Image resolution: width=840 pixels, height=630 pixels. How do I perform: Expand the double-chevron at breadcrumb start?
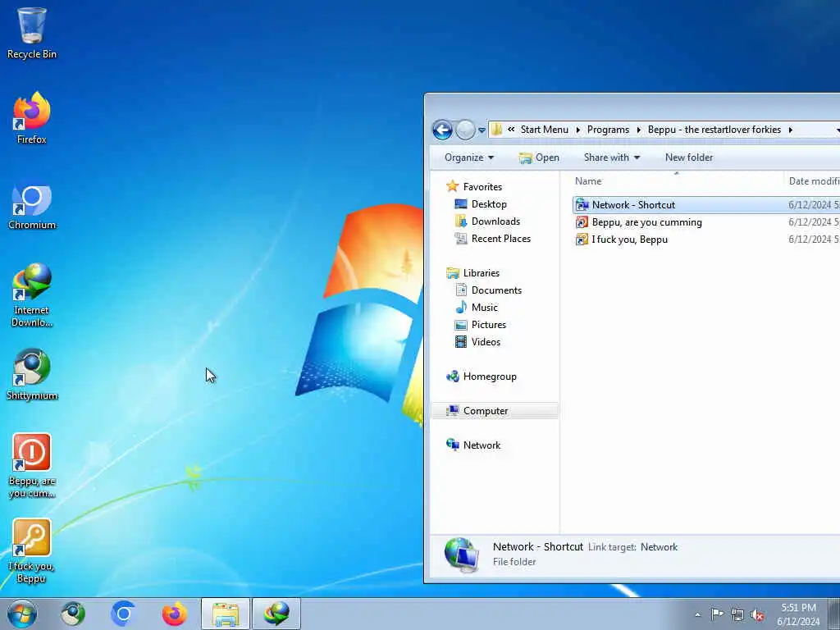pyautogui.click(x=511, y=129)
